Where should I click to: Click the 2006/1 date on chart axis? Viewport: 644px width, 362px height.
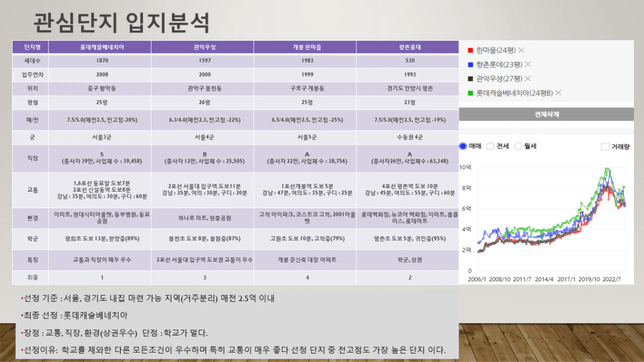click(478, 279)
